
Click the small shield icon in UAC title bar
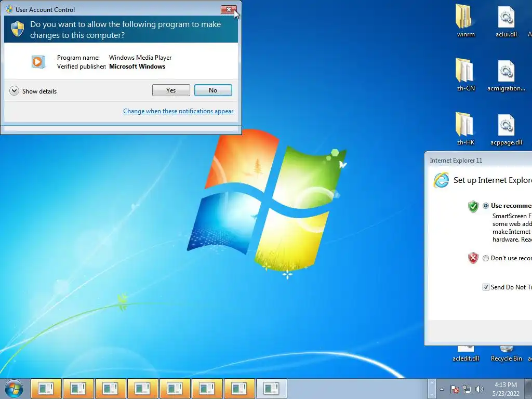pyautogui.click(x=9, y=9)
